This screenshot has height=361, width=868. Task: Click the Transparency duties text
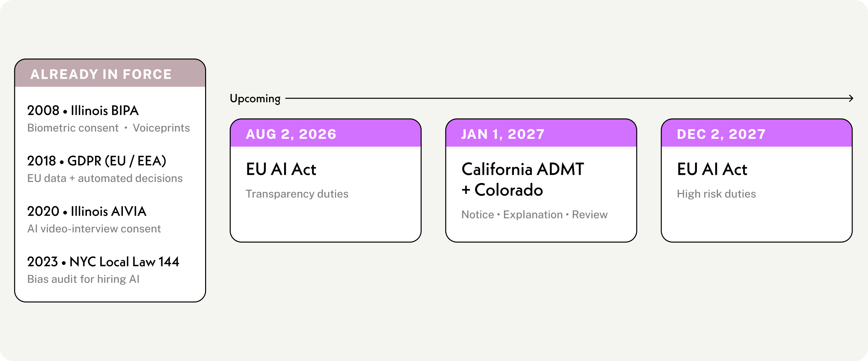point(297,194)
